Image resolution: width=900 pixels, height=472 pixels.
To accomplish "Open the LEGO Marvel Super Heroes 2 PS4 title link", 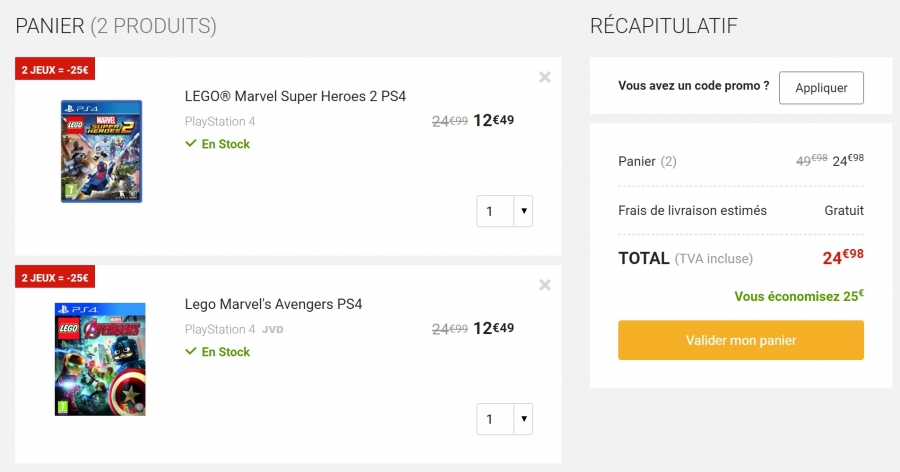I will coord(295,96).
